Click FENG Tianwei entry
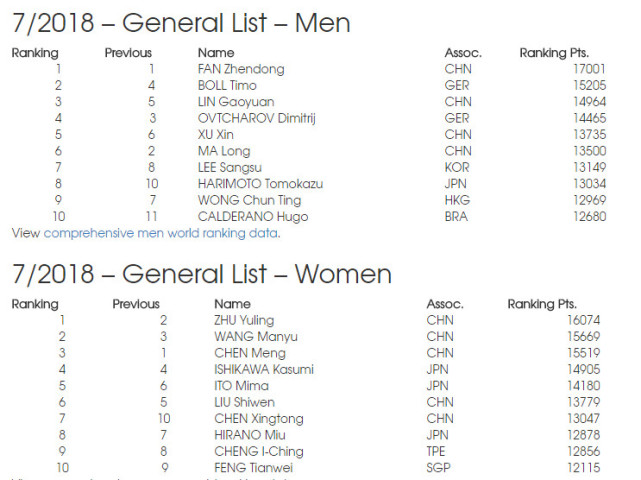 point(253,467)
